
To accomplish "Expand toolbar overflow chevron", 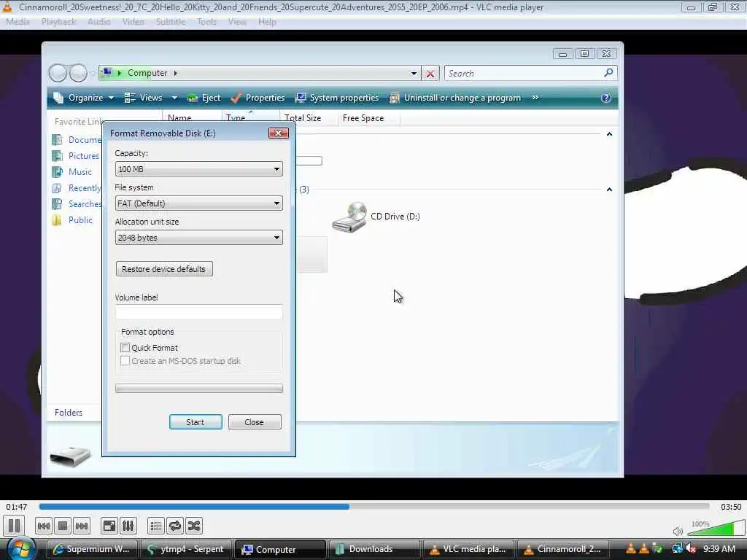I will click(x=535, y=98).
